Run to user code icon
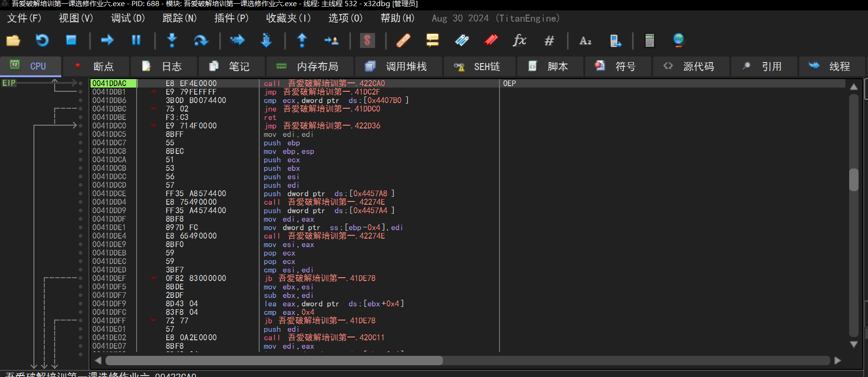This screenshot has height=377, width=868. click(331, 40)
